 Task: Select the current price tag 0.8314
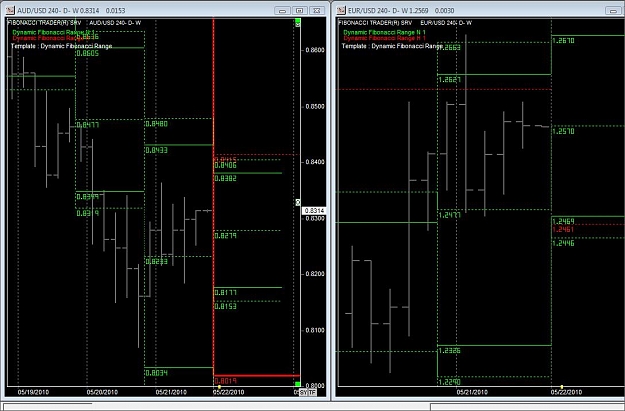point(314,210)
